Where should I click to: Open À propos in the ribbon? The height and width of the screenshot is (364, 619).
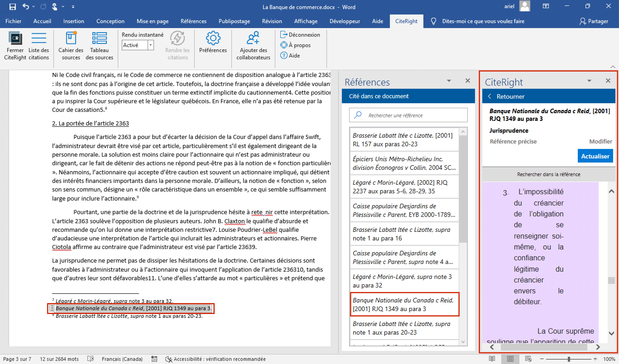coord(295,45)
